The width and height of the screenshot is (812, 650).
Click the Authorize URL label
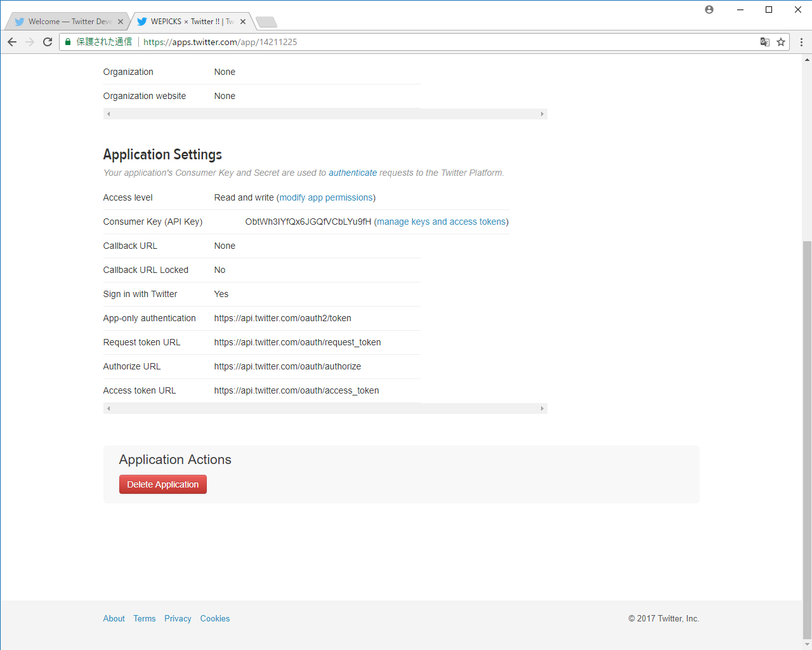[132, 366]
